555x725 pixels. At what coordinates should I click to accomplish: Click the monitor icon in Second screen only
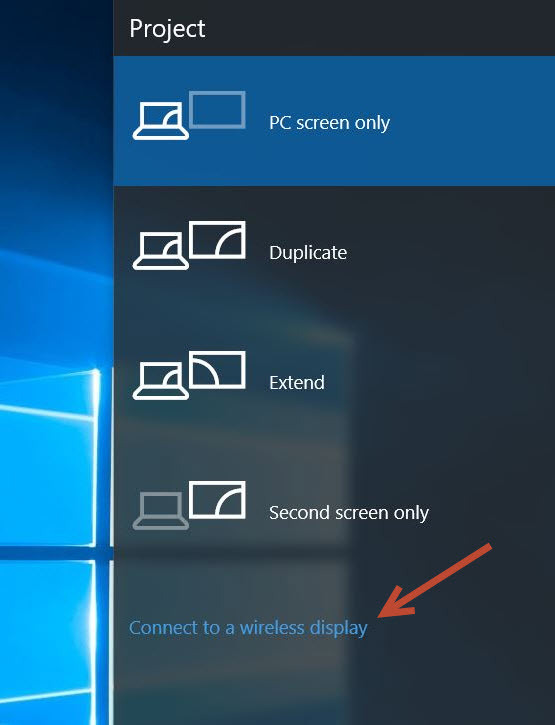click(x=217, y=499)
